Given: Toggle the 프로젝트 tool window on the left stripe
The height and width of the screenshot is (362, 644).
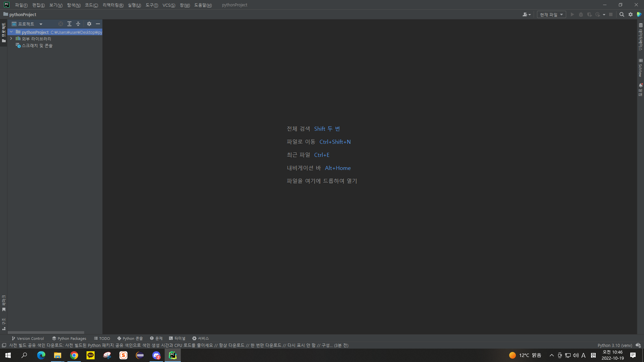Looking at the screenshot, I should (x=4, y=33).
